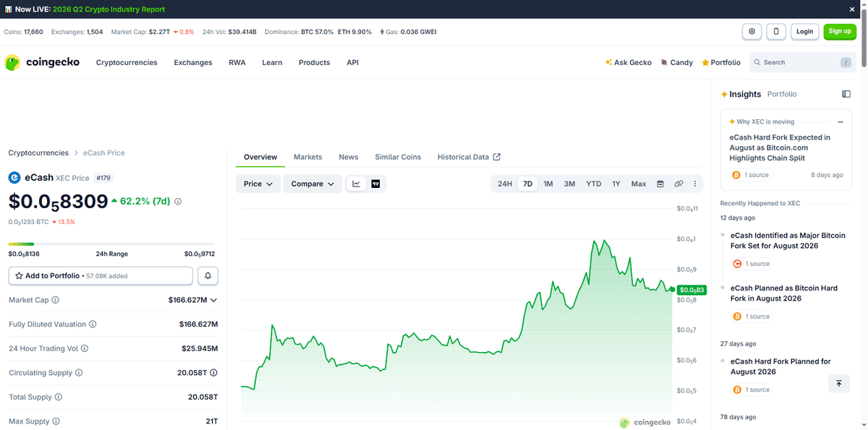Click the Login button
The height and width of the screenshot is (430, 868).
pos(805,31)
